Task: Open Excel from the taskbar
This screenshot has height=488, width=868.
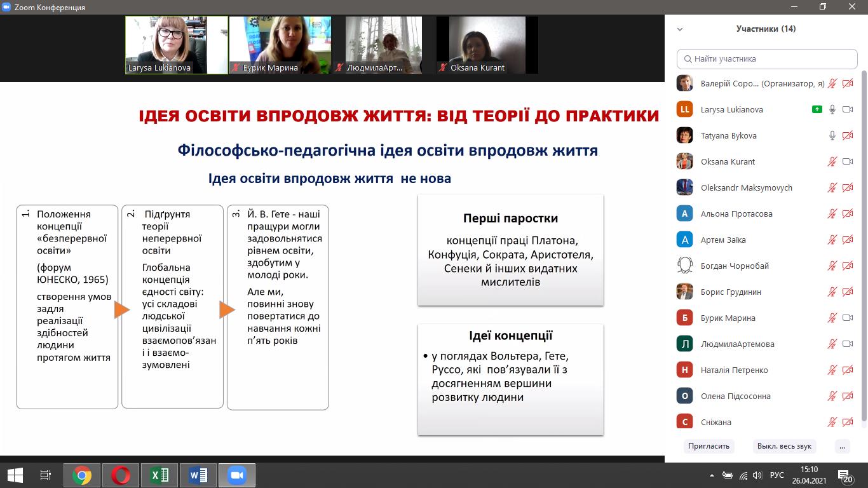Action: point(159,475)
